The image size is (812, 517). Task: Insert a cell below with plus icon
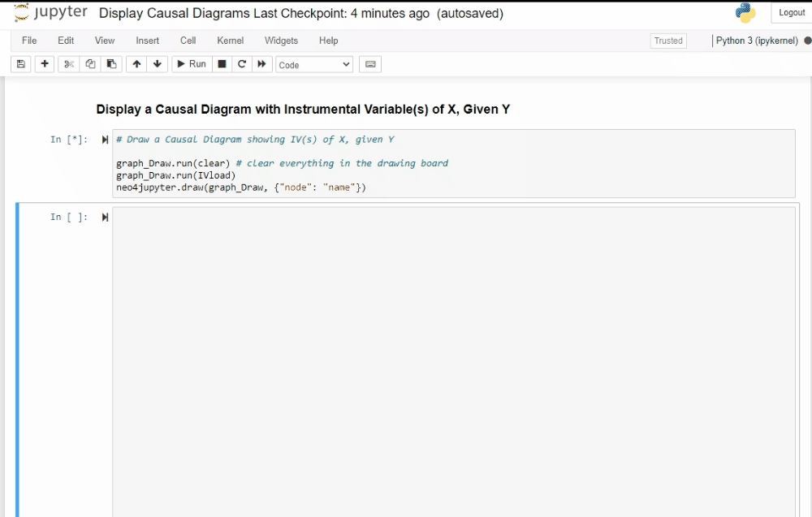[45, 64]
